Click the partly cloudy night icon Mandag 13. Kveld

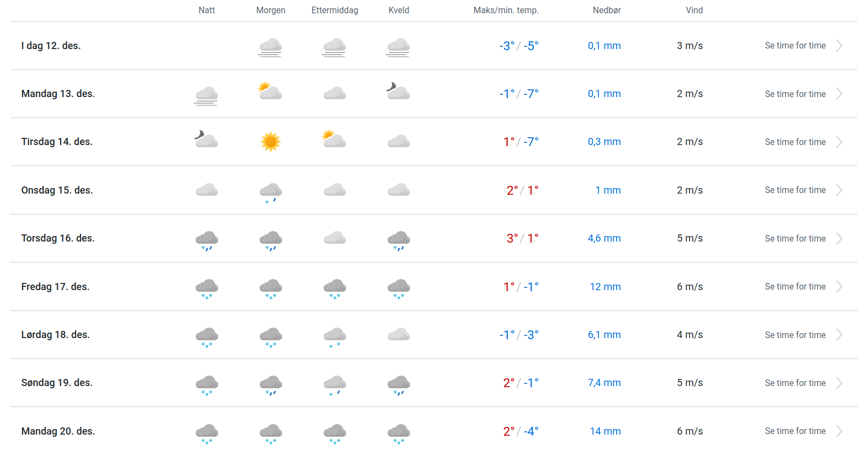click(398, 92)
